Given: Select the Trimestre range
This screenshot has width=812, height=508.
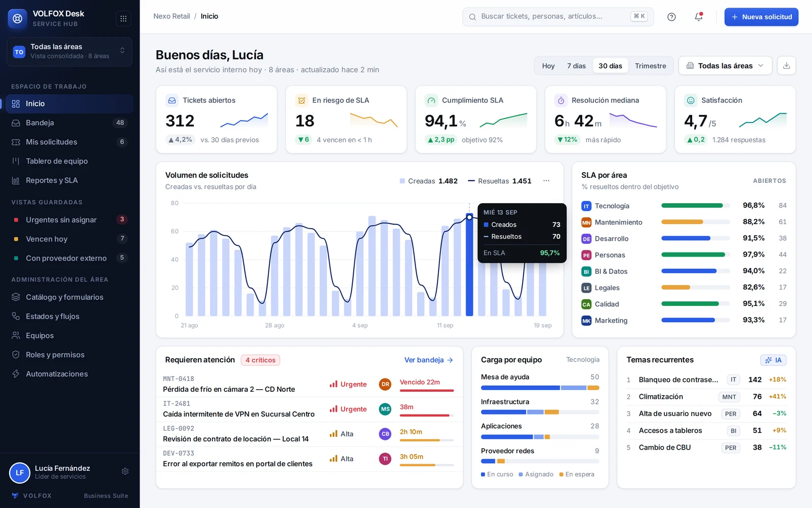Looking at the screenshot, I should 650,66.
